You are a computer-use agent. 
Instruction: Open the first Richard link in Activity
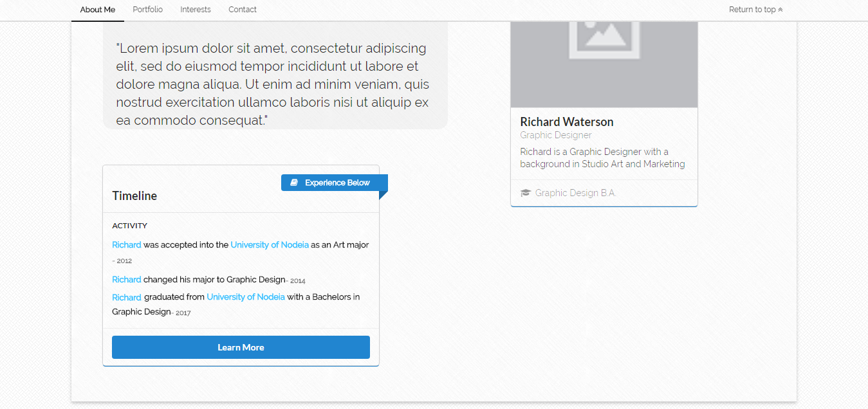coord(126,244)
